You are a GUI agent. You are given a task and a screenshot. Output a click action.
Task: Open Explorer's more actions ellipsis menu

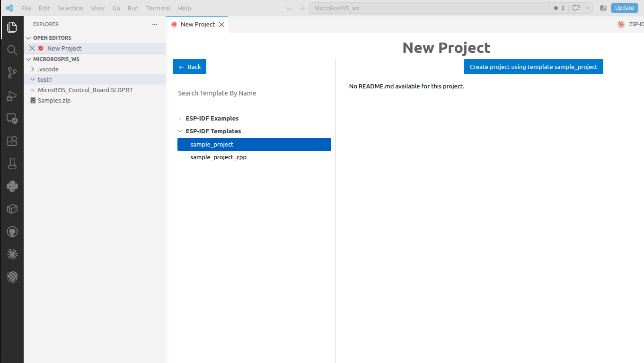point(154,24)
